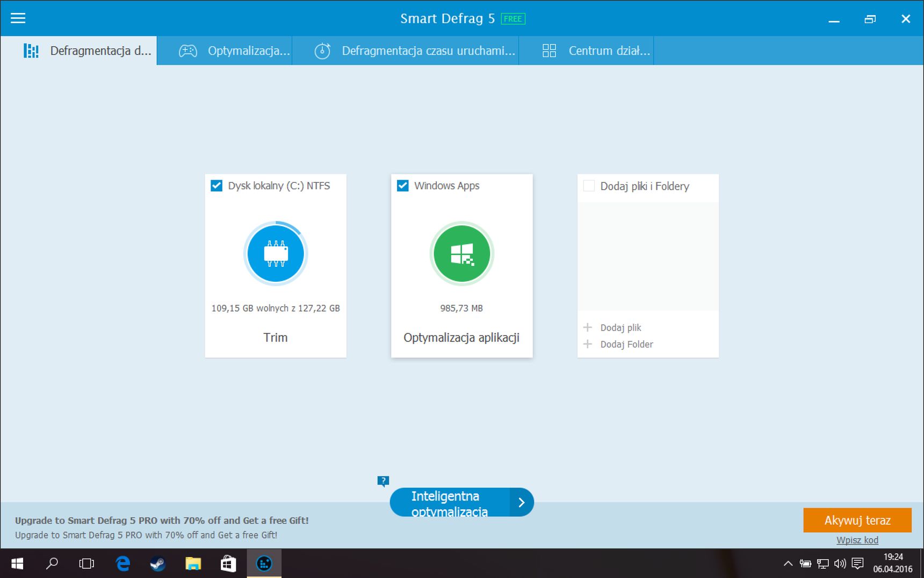Image resolution: width=924 pixels, height=578 pixels.
Task: Open the Wpisz kod link
Action: coord(857,540)
